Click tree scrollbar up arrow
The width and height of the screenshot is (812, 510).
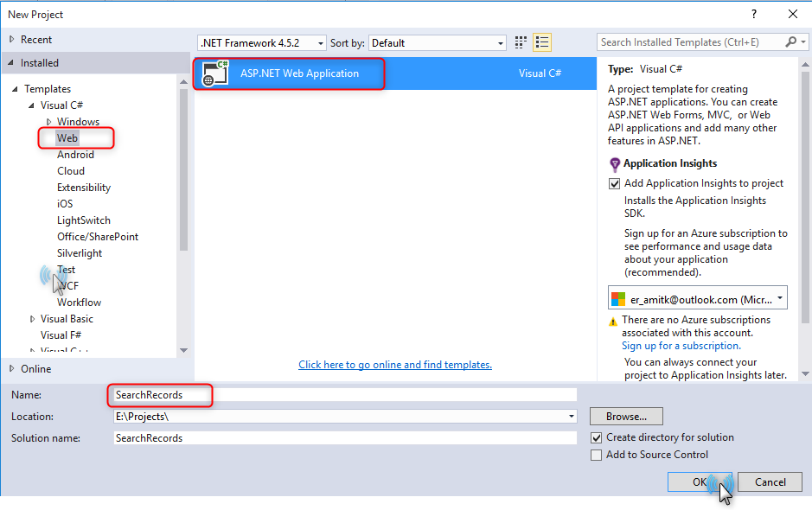coord(183,82)
